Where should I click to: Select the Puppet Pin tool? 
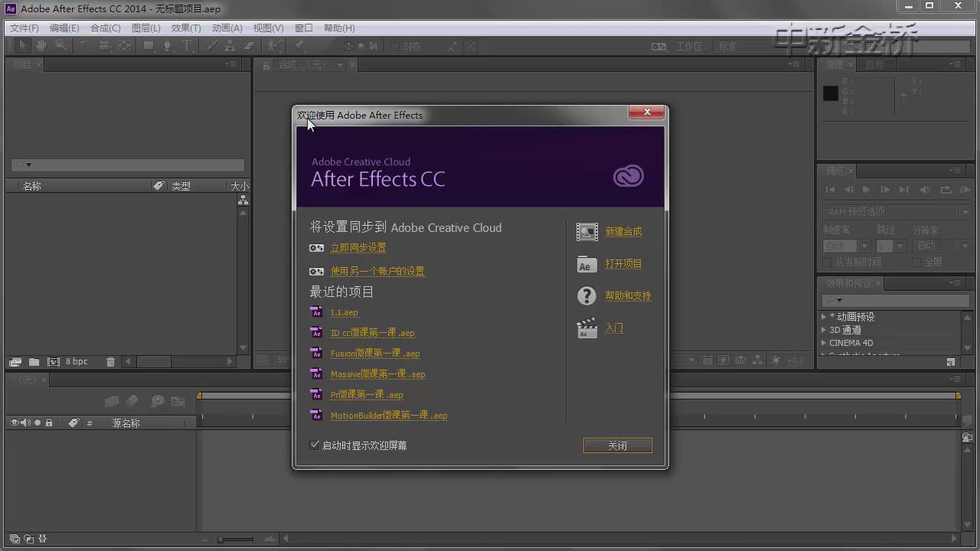tap(299, 46)
